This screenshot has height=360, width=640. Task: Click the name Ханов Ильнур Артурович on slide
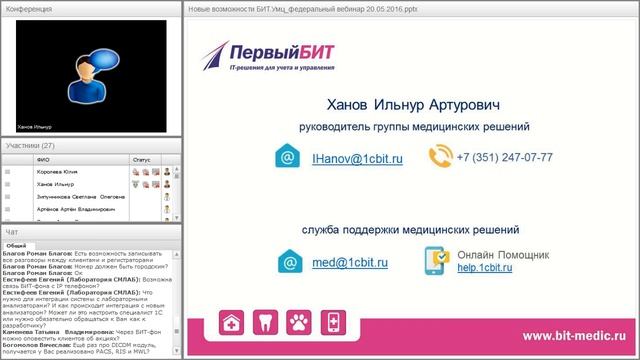pos(413,105)
